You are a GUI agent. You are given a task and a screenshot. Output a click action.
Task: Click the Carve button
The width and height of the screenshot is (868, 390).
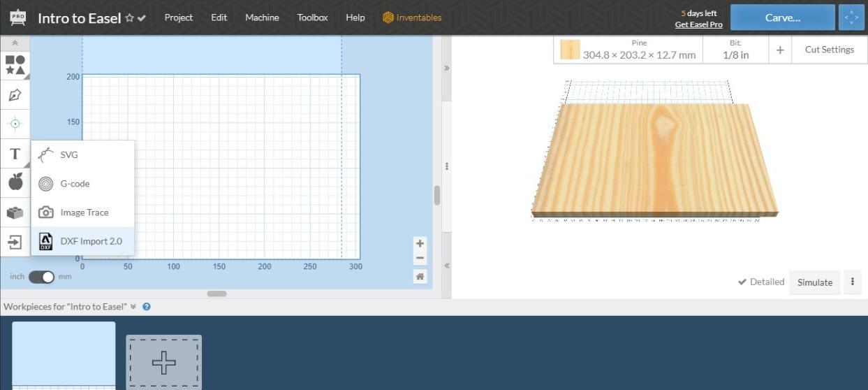[x=782, y=17]
